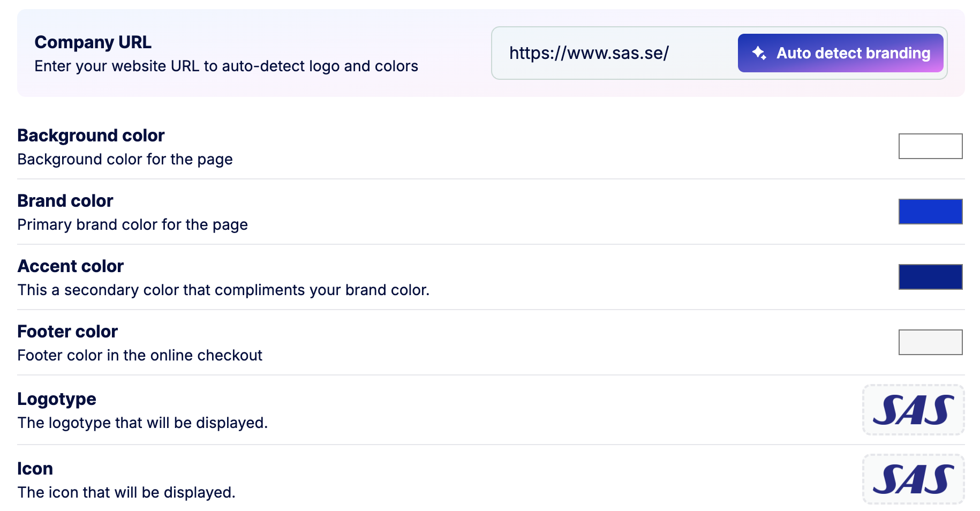Click 'The icon that will be displayed' text
980x511 pixels.
pos(126,493)
